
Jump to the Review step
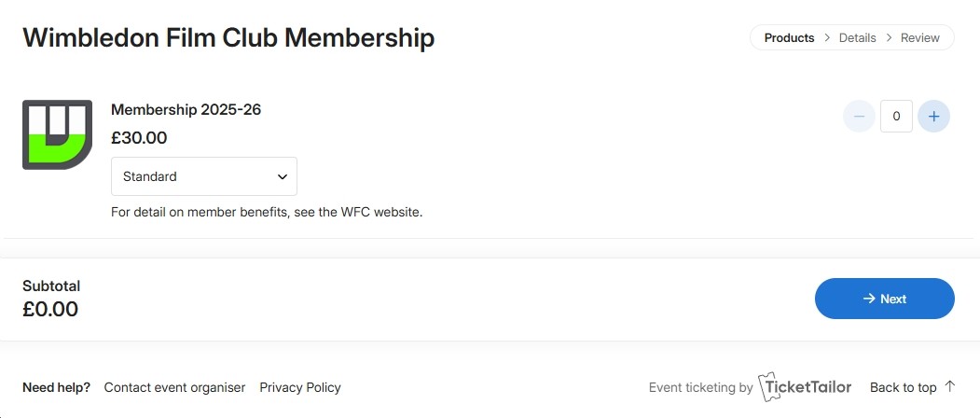919,38
